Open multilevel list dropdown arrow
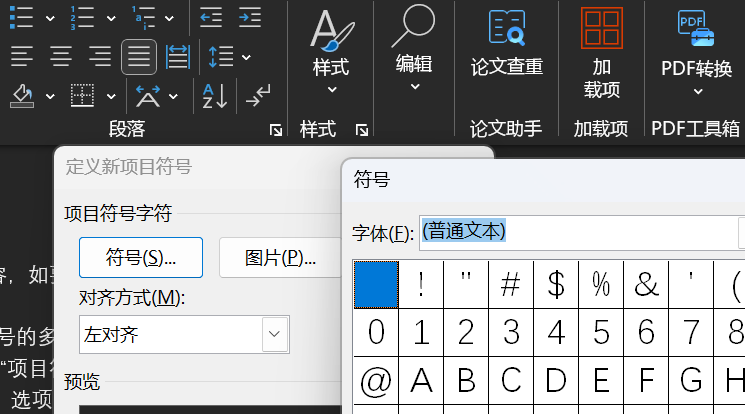 click(169, 19)
